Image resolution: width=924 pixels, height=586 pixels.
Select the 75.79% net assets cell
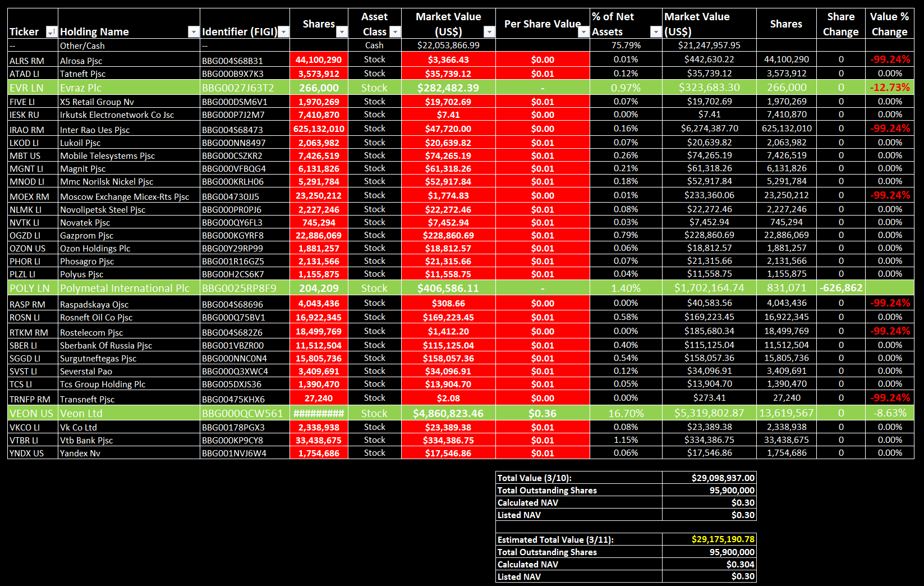626,45
